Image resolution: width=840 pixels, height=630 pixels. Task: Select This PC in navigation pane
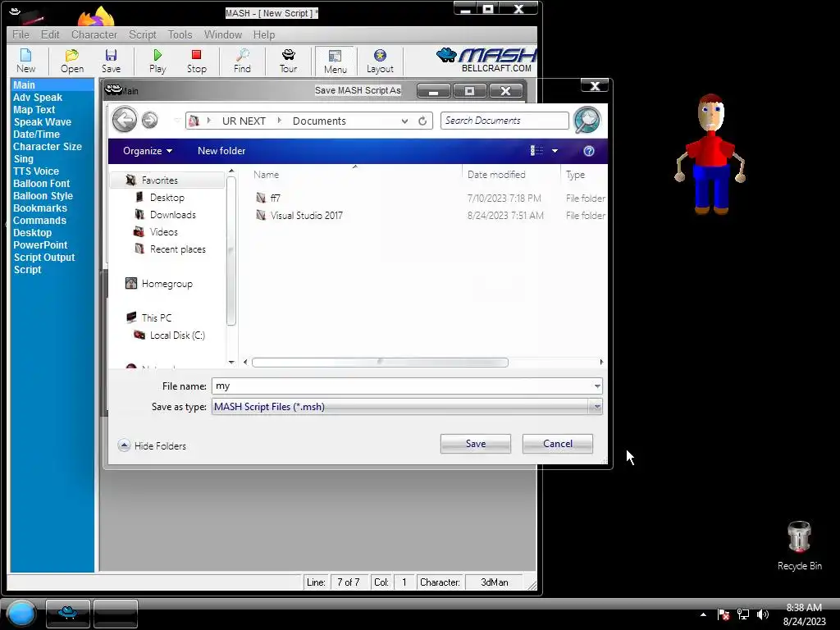(x=157, y=317)
